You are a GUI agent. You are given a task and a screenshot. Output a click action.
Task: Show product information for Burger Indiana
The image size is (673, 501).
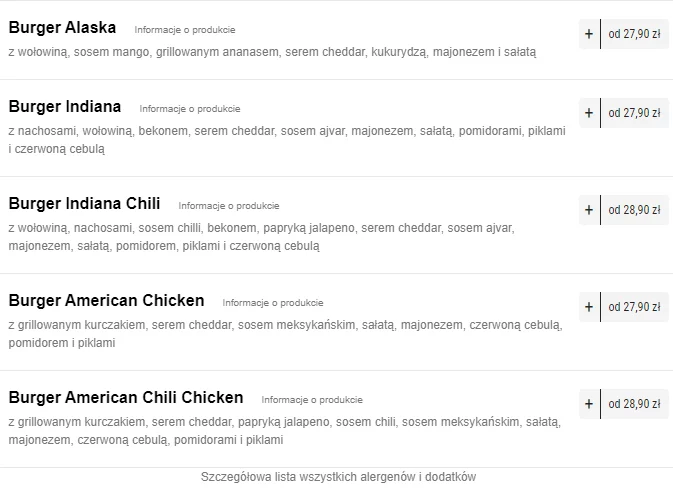click(x=190, y=109)
